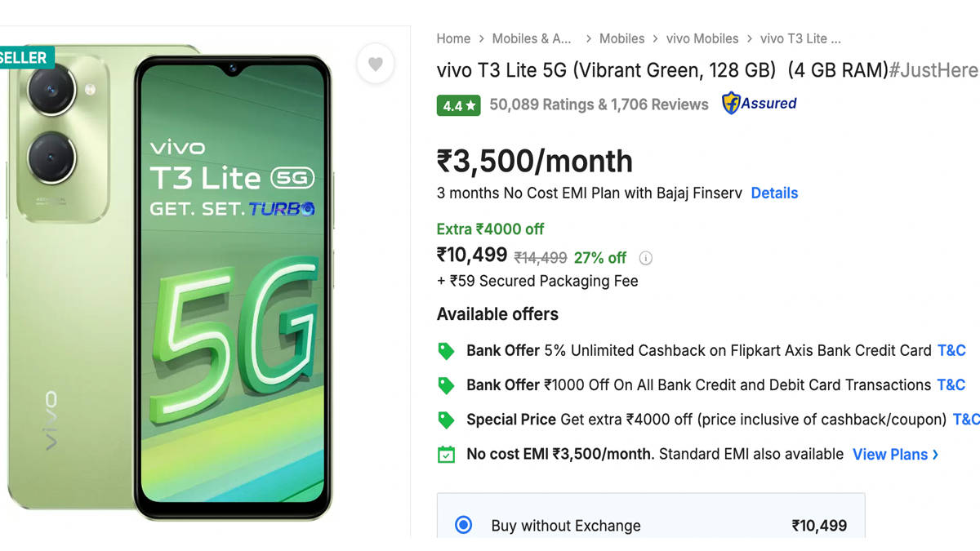Open the Home breadcrumb link

point(453,38)
